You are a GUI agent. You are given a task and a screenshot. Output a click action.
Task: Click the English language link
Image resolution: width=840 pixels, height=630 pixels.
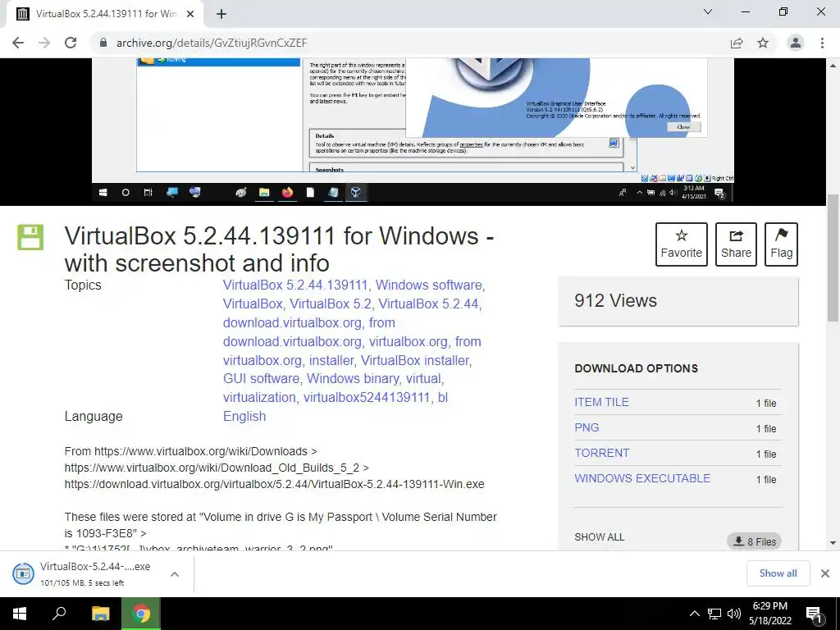click(x=244, y=416)
